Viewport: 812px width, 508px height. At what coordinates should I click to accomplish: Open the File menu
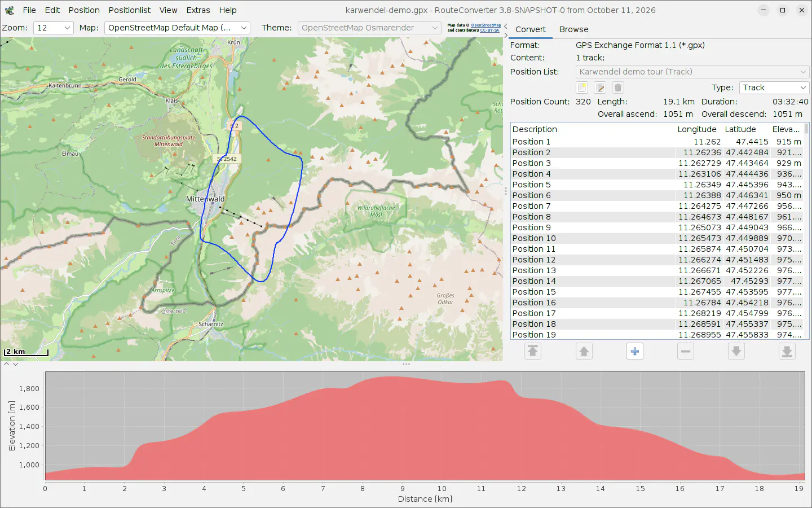pos(29,10)
